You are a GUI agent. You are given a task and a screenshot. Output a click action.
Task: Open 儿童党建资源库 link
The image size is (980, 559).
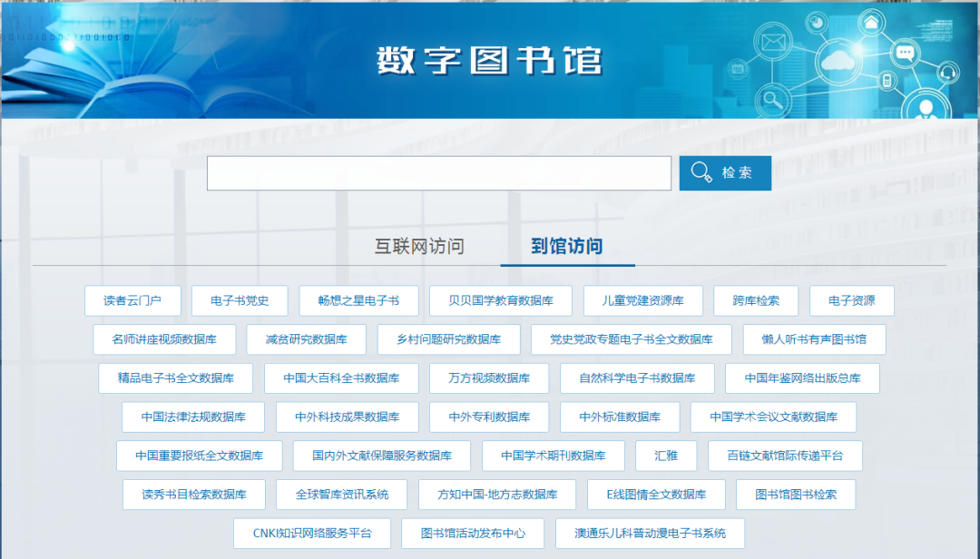[643, 300]
